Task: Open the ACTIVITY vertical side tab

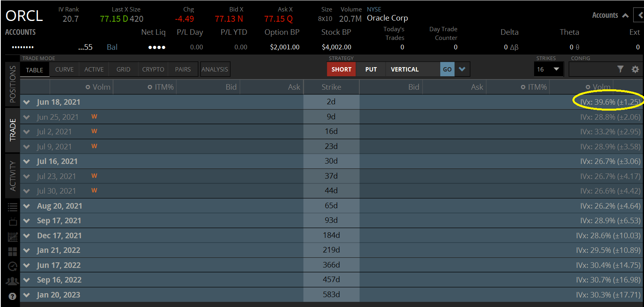Action: (13, 176)
